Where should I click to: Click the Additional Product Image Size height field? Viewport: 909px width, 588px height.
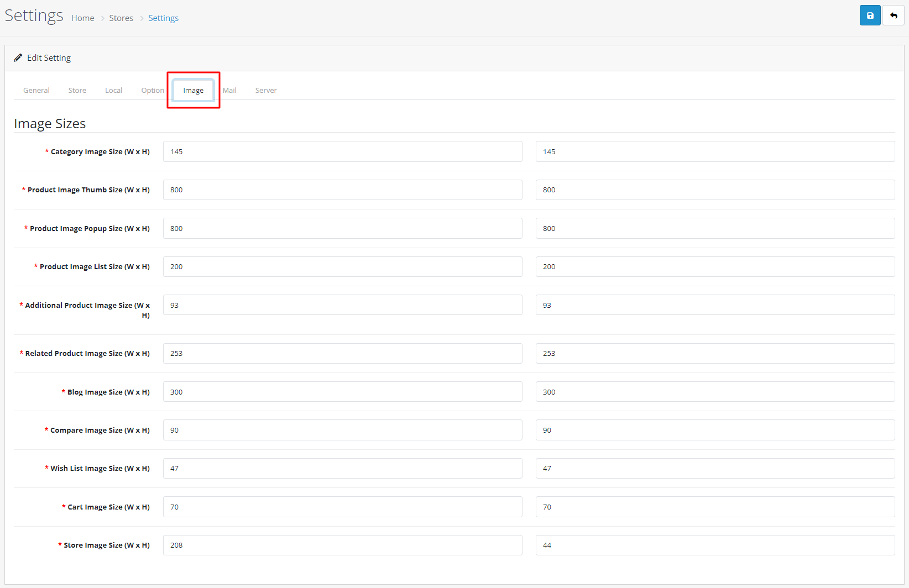(715, 305)
